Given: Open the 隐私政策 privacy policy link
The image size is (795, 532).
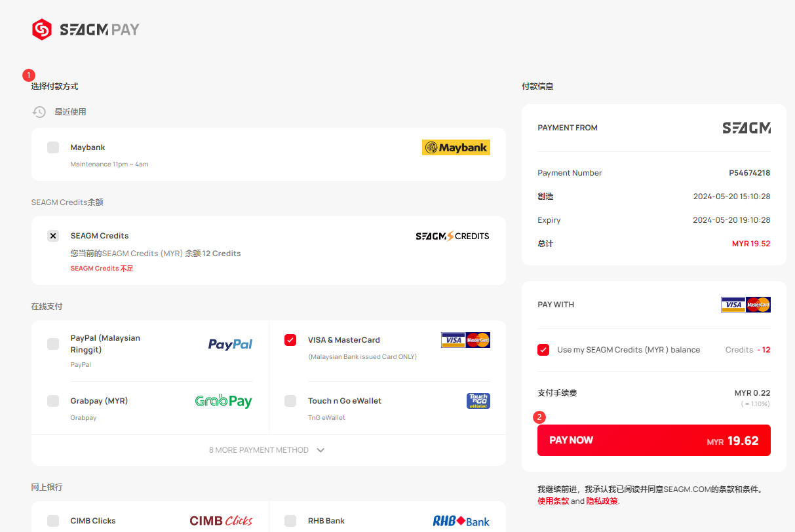Looking at the screenshot, I should pos(602,501).
